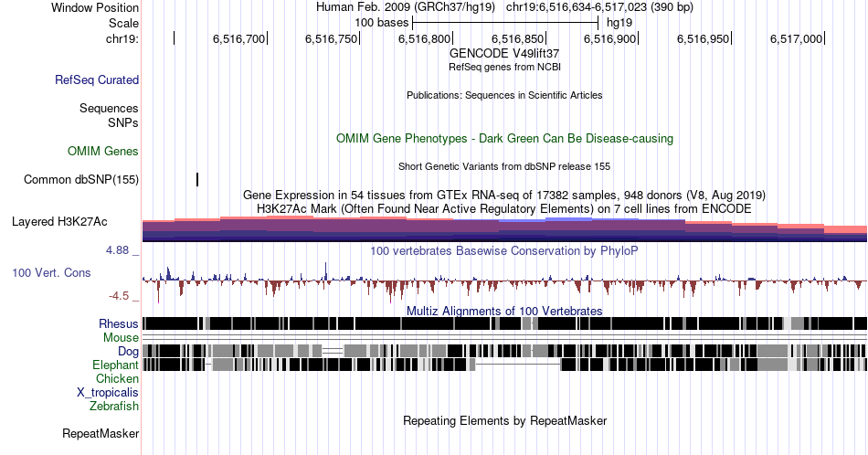
Task: Click the 6,516,800 ruler position
Action: coord(425,38)
